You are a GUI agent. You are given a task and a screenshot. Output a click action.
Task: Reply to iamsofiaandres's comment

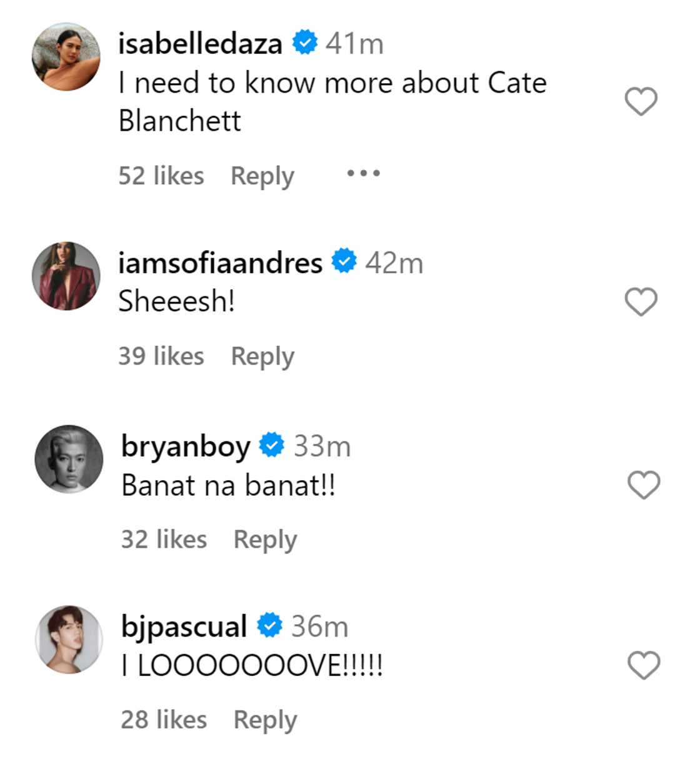pyautogui.click(x=262, y=356)
